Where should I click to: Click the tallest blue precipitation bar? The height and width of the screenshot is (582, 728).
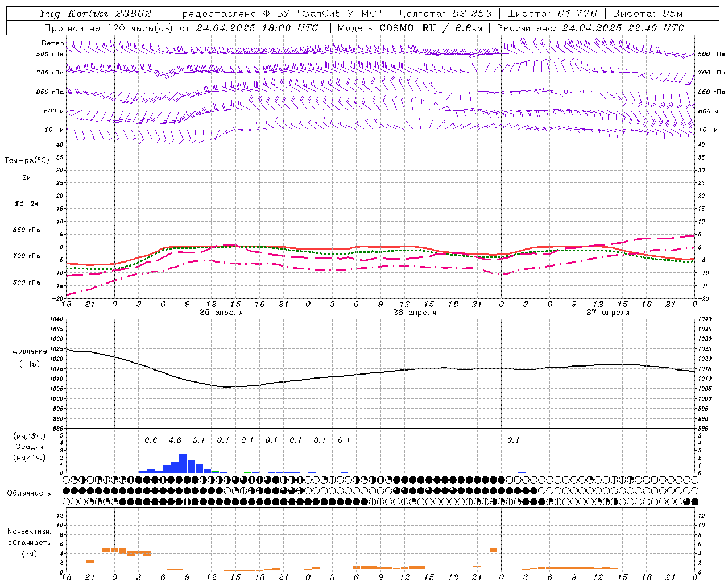point(183,463)
